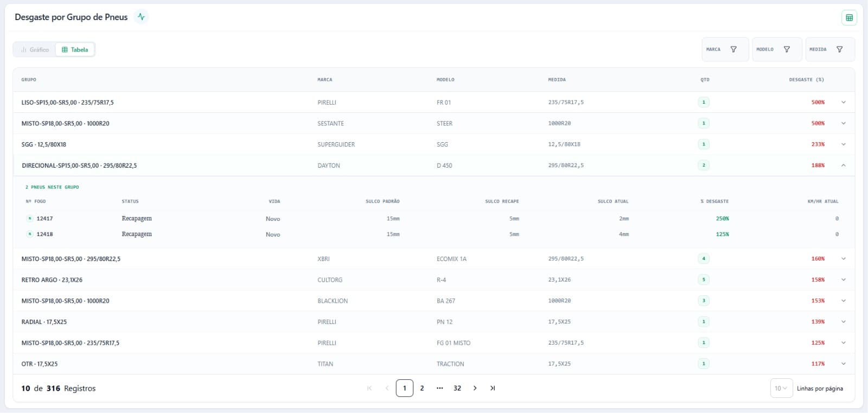
Task: Switch view to Tabela
Action: pyautogui.click(x=75, y=49)
